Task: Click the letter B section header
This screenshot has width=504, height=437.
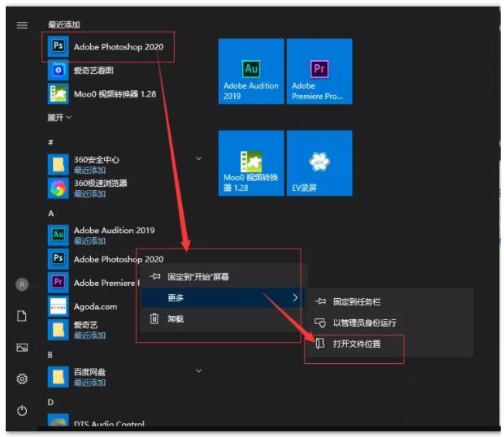Action: pyautogui.click(x=50, y=355)
